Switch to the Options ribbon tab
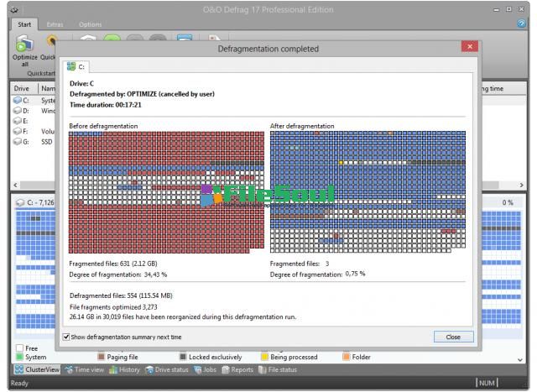The width and height of the screenshot is (537, 392). [91, 24]
